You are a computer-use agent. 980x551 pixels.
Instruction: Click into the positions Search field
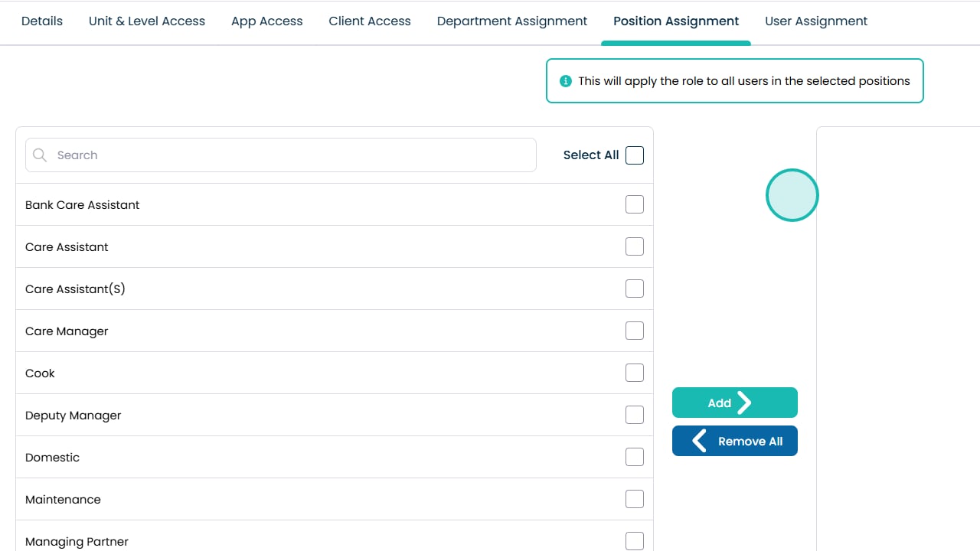click(291, 155)
